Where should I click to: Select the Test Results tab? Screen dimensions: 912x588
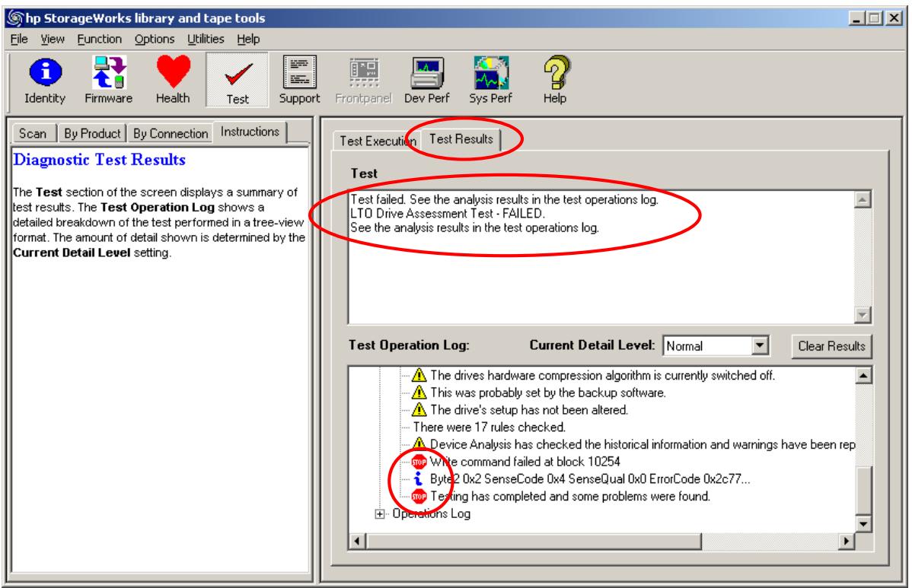click(x=461, y=139)
